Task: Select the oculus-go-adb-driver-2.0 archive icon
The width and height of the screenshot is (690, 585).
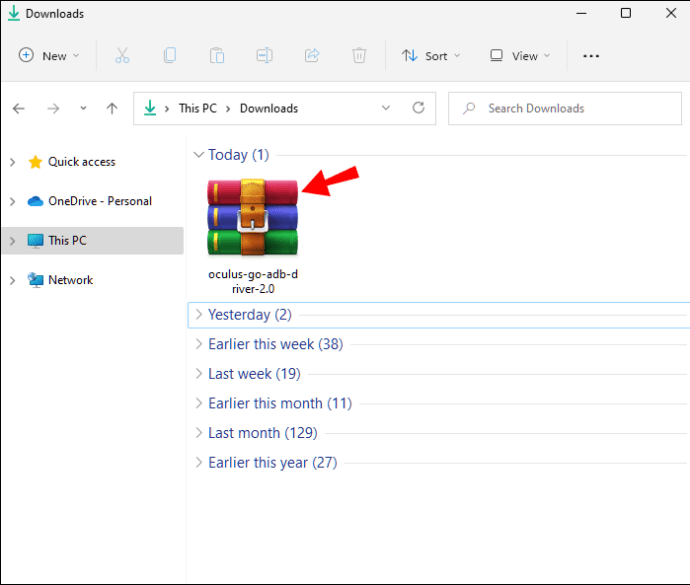Action: (x=253, y=217)
